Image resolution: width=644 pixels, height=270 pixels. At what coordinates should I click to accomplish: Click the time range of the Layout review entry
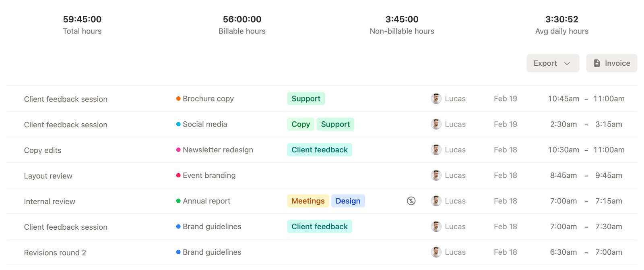pos(584,175)
